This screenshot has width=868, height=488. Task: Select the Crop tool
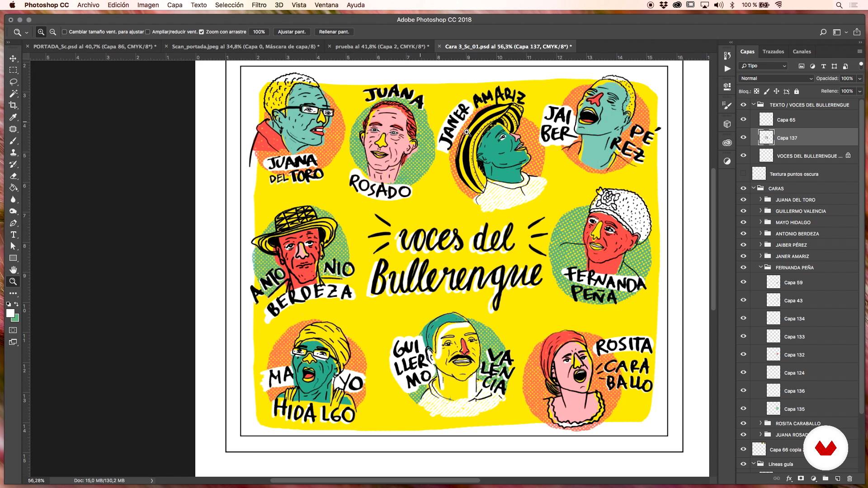pos(13,105)
